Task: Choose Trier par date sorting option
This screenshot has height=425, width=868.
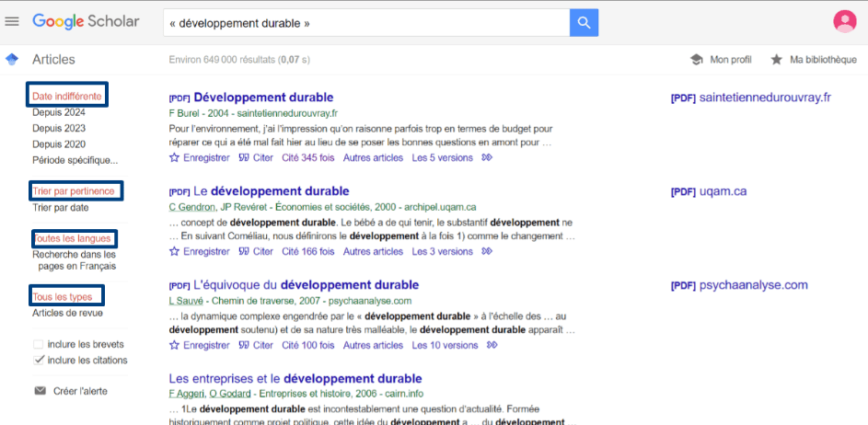Action: click(x=61, y=208)
